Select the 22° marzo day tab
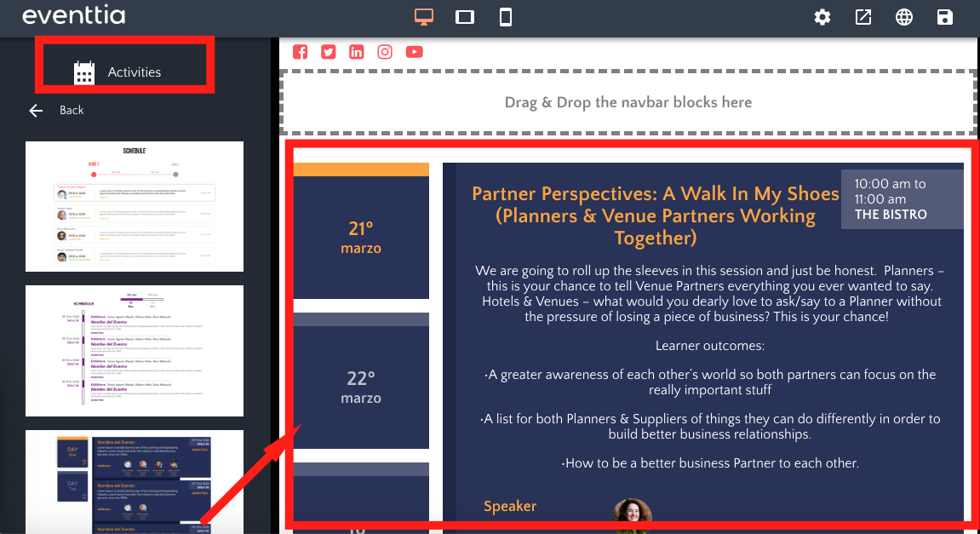Image resolution: width=980 pixels, height=534 pixels. point(361,388)
